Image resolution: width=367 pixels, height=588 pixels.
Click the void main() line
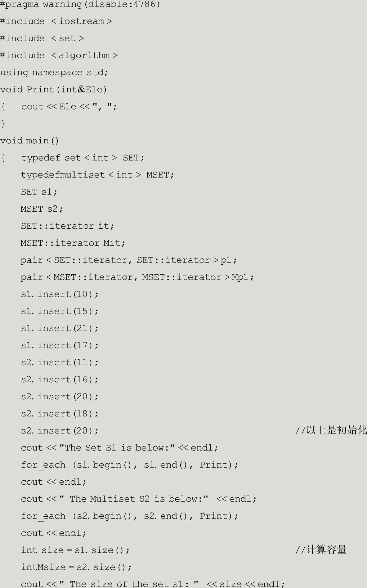point(29,141)
